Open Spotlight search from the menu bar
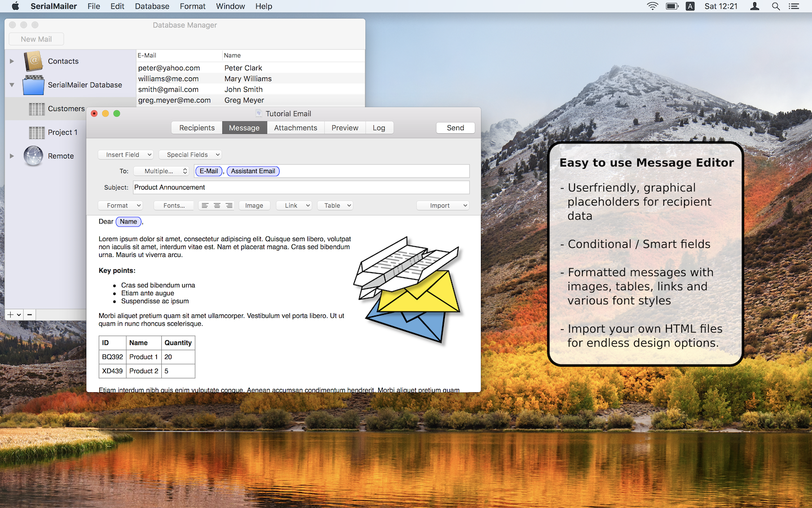812x508 pixels. 776,6
